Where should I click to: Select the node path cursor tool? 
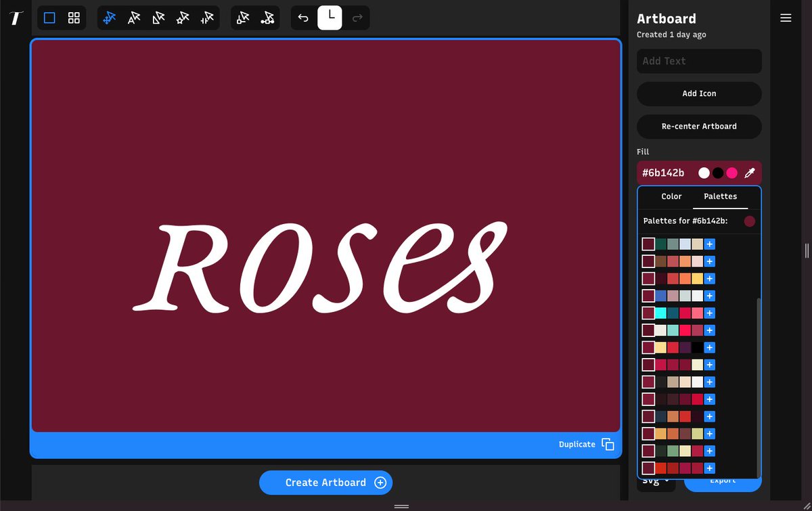[x=267, y=18]
